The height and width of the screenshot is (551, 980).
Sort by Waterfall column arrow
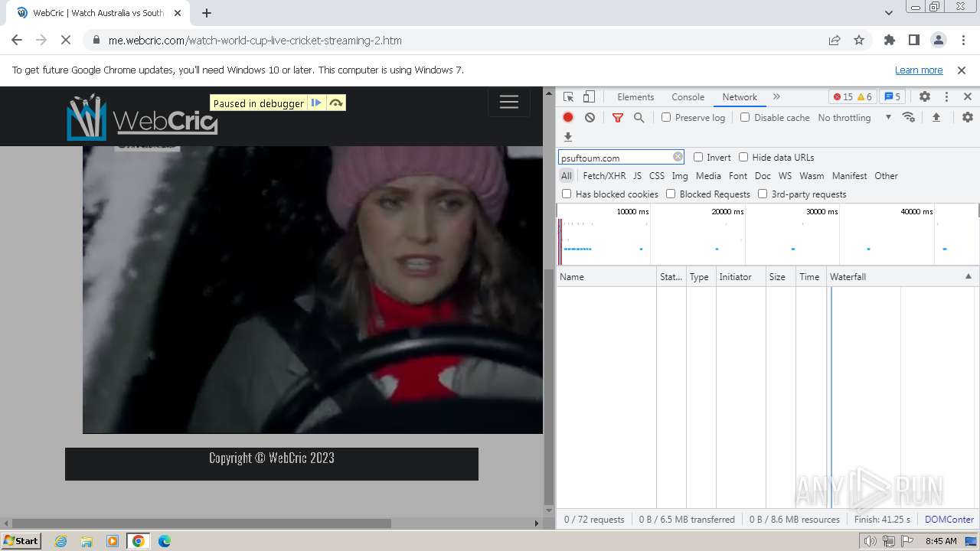click(968, 276)
